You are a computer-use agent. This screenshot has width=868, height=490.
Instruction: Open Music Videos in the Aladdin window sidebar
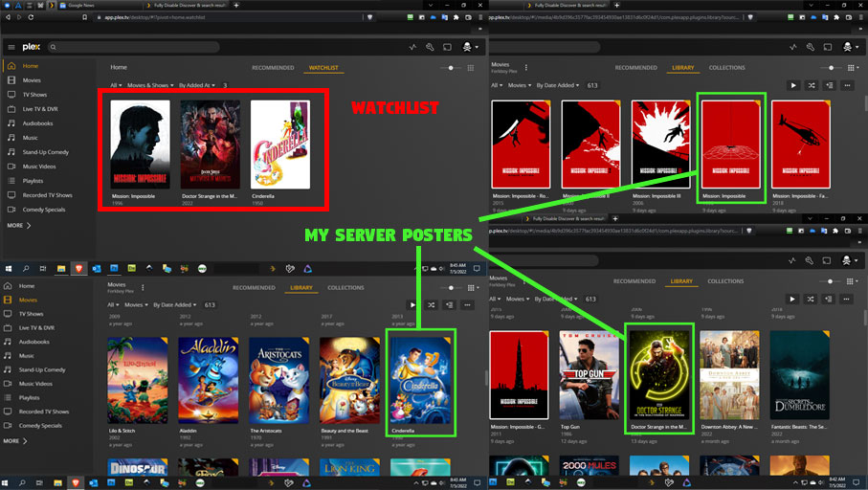(35, 383)
